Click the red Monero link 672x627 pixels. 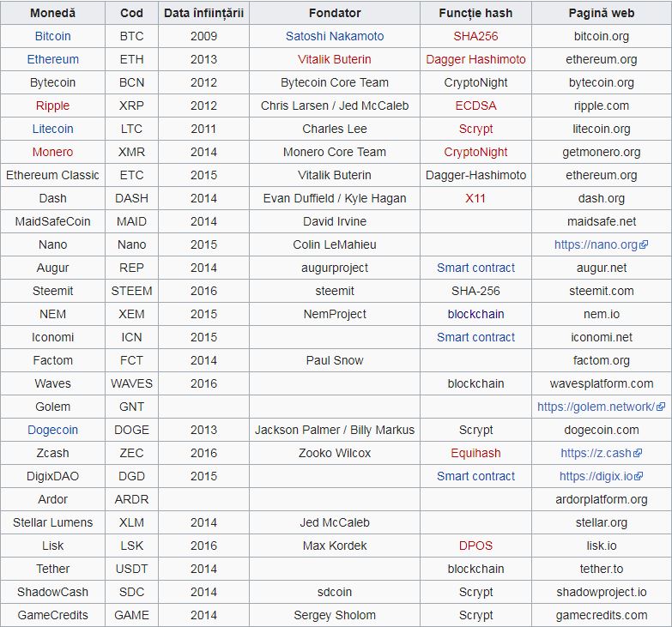52,153
